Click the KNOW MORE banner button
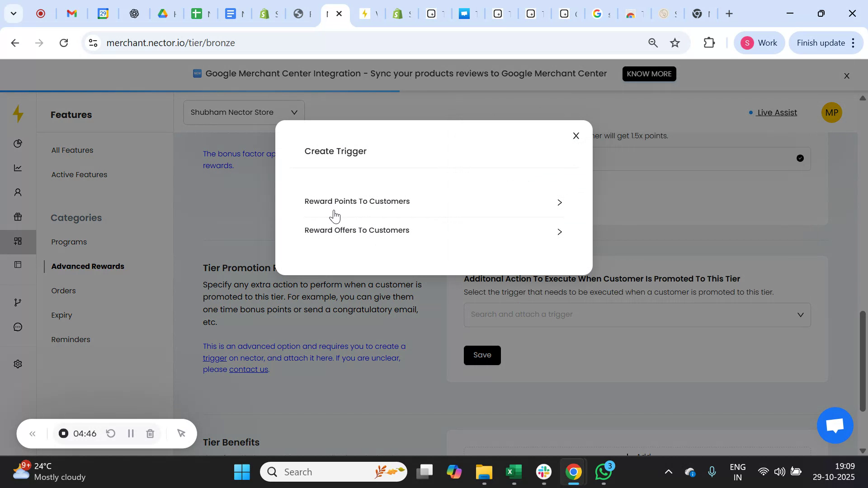Viewport: 868px width, 488px height. click(649, 73)
